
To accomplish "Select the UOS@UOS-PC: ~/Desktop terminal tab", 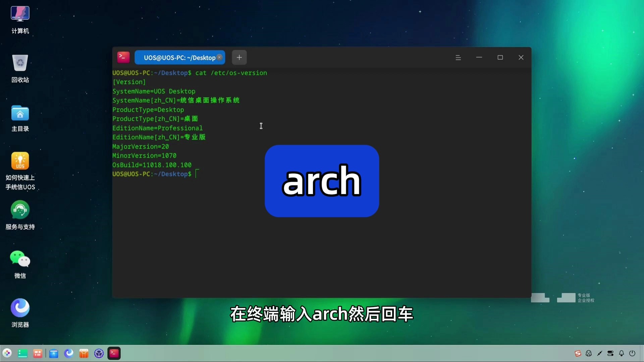I will click(x=179, y=57).
